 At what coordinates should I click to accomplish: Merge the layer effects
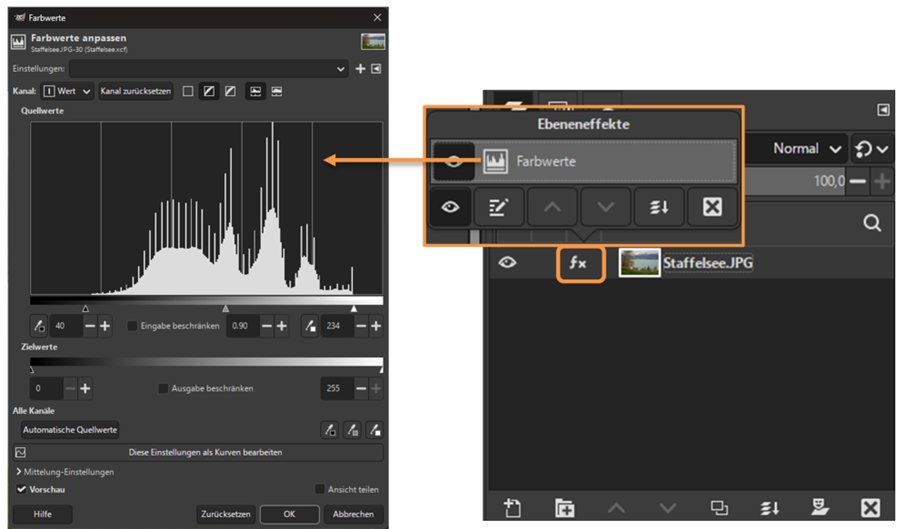[658, 207]
